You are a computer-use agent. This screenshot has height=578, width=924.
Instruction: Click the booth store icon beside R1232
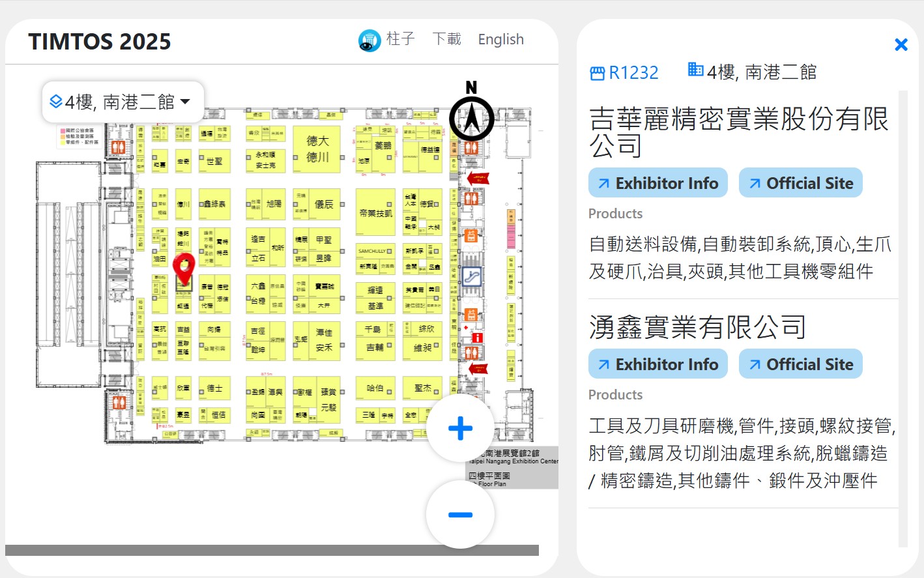[597, 74]
